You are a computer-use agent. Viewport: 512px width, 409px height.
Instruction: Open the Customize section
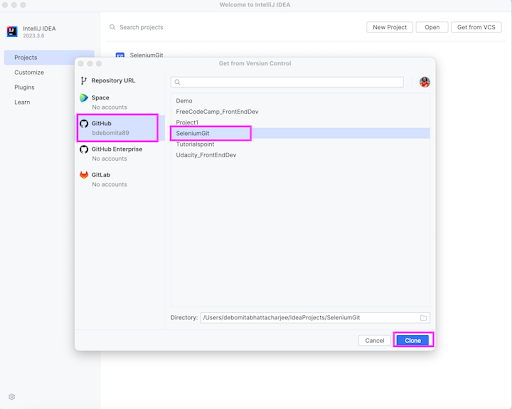[29, 72]
